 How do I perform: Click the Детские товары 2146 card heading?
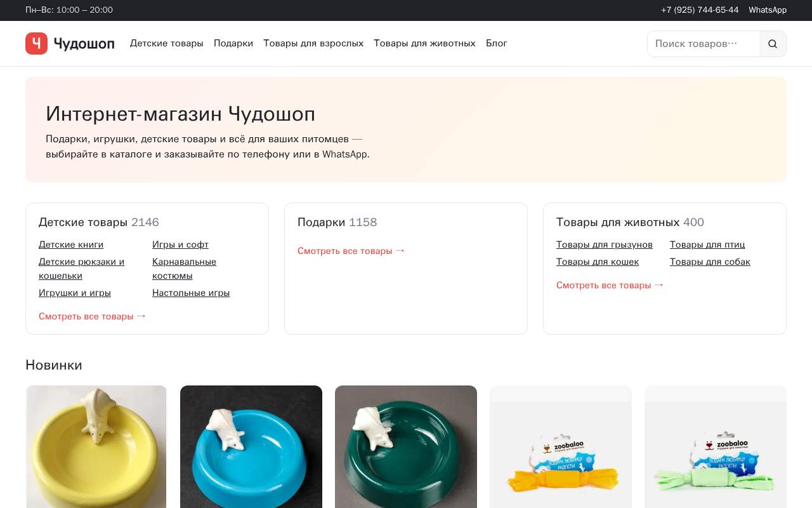click(99, 222)
